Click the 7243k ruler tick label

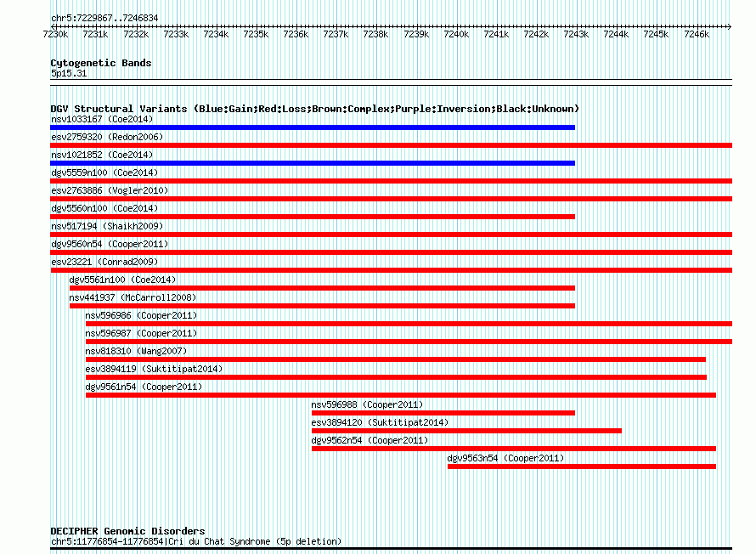pos(576,34)
